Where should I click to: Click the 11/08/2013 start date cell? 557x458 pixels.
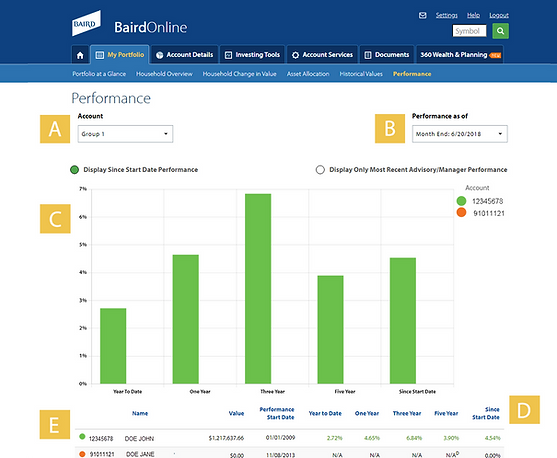pos(280,455)
